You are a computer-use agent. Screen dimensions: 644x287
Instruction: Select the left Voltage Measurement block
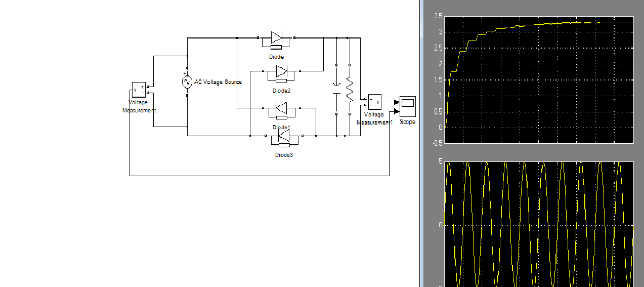139,90
